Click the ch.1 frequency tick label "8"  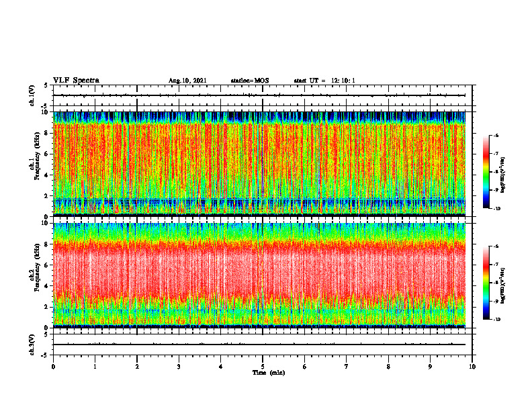(x=47, y=133)
